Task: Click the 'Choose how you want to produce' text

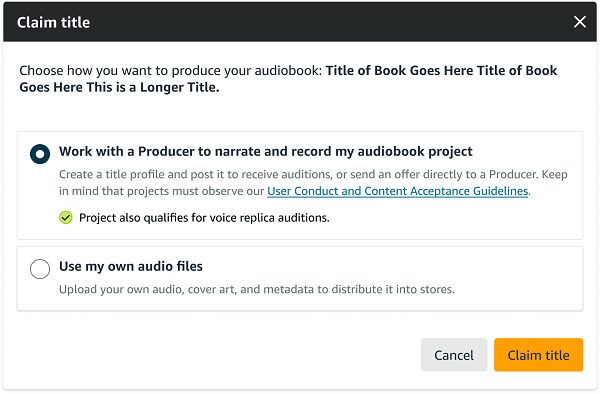Action: click(288, 79)
